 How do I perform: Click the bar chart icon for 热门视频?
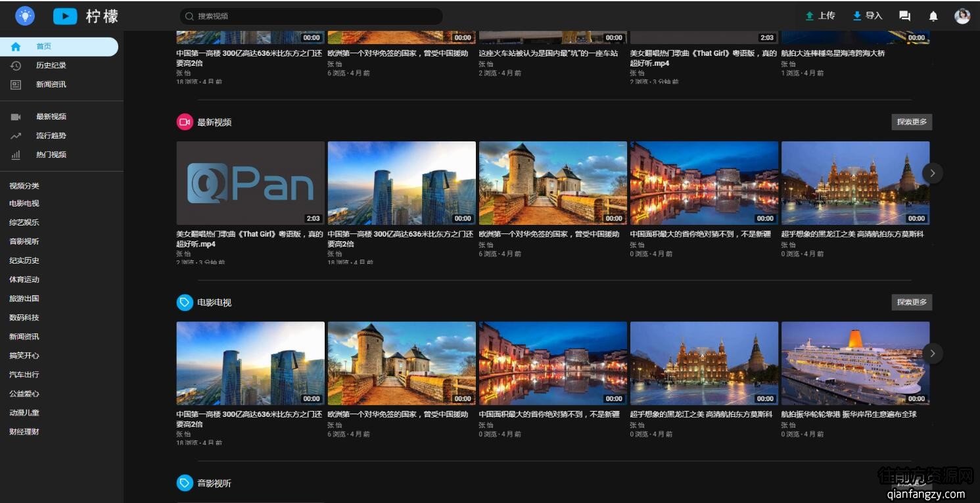16,155
